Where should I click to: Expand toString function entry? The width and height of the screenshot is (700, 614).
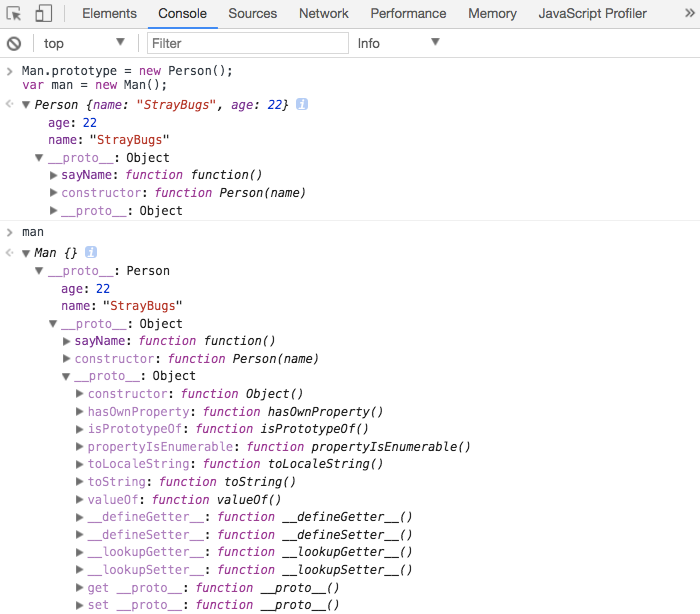79,481
